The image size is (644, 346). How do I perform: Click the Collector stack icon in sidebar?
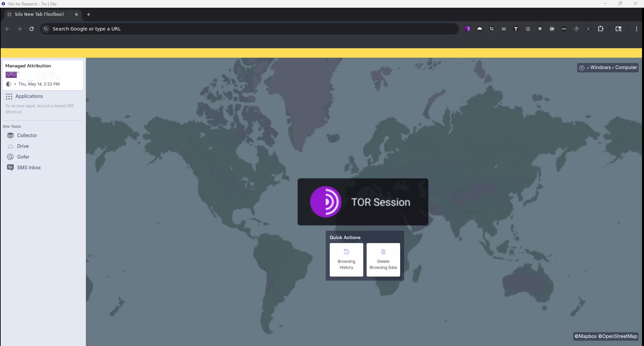pyautogui.click(x=10, y=135)
